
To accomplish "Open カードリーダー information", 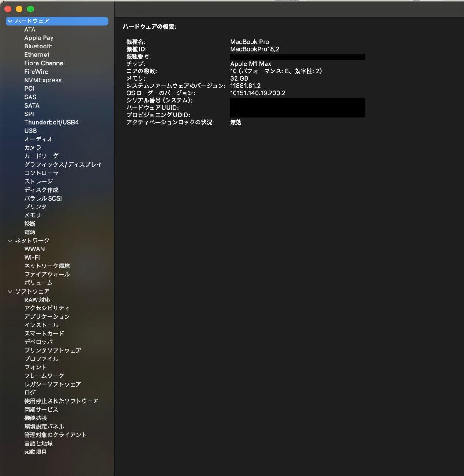I will pyautogui.click(x=44, y=156).
